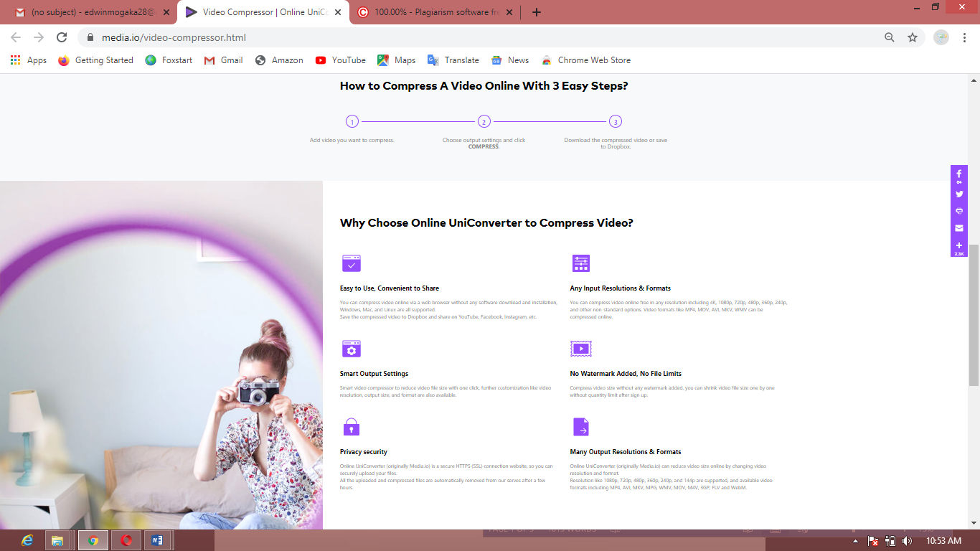Close the Video Compressor tab
The image size is (980, 551).
pos(338,12)
